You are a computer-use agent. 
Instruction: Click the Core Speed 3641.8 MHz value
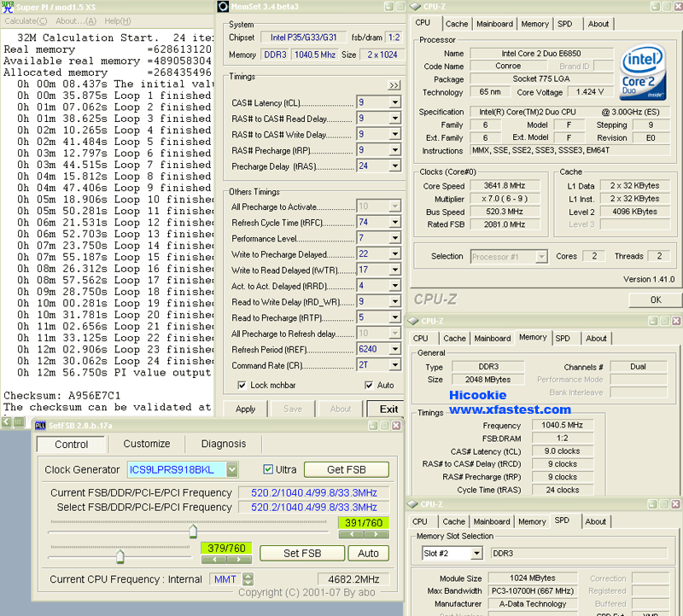click(x=505, y=185)
